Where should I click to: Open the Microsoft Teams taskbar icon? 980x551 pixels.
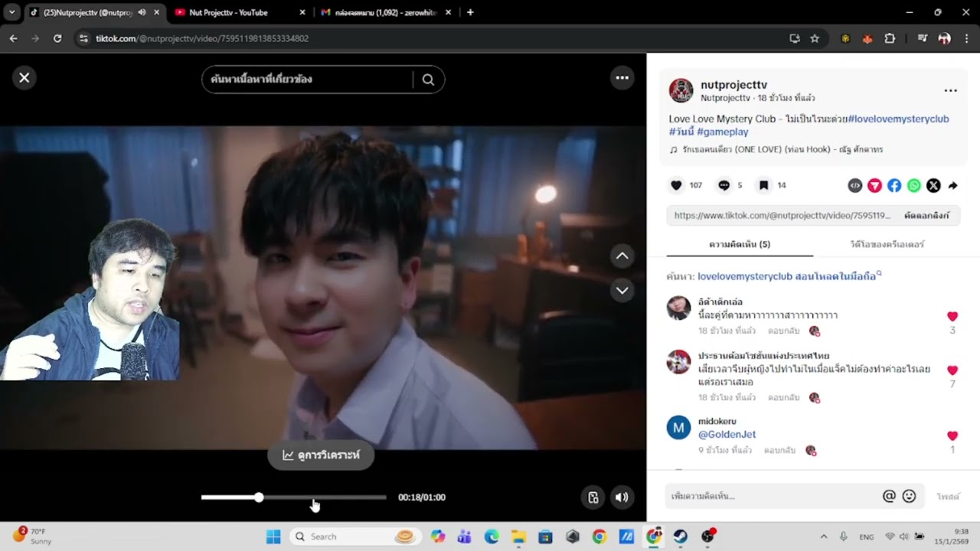point(464,536)
